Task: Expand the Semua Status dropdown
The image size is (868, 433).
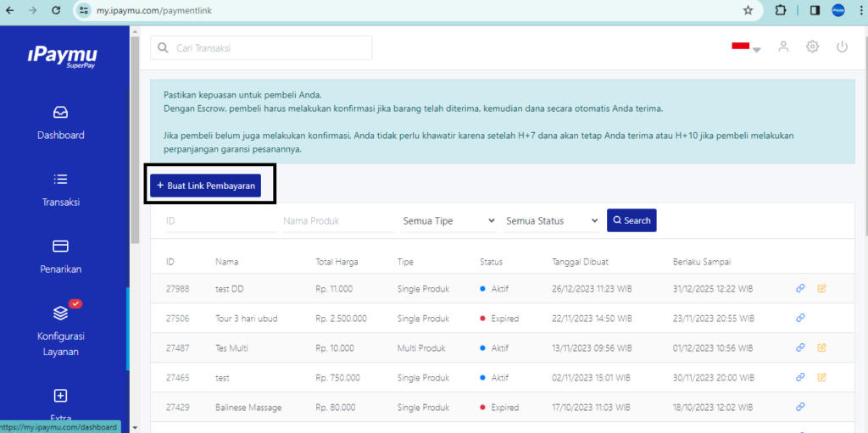Action: pos(553,221)
